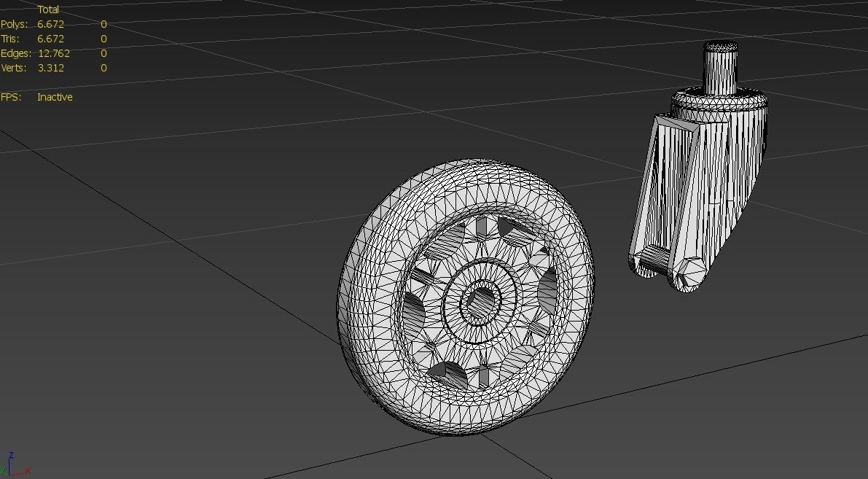
Task: Click the cylindrical stem on top of the caster
Action: tap(720, 68)
